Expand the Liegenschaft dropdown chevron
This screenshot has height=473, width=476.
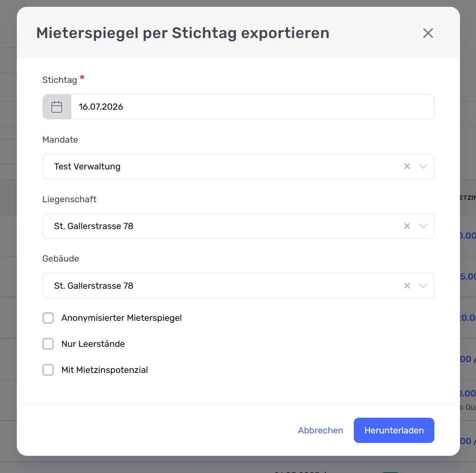tap(423, 226)
